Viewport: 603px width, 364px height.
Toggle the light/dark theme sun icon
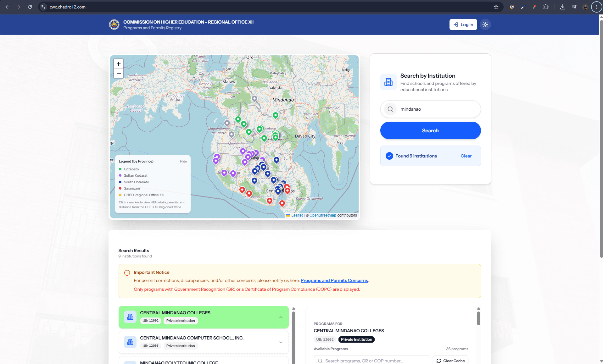pos(485,25)
